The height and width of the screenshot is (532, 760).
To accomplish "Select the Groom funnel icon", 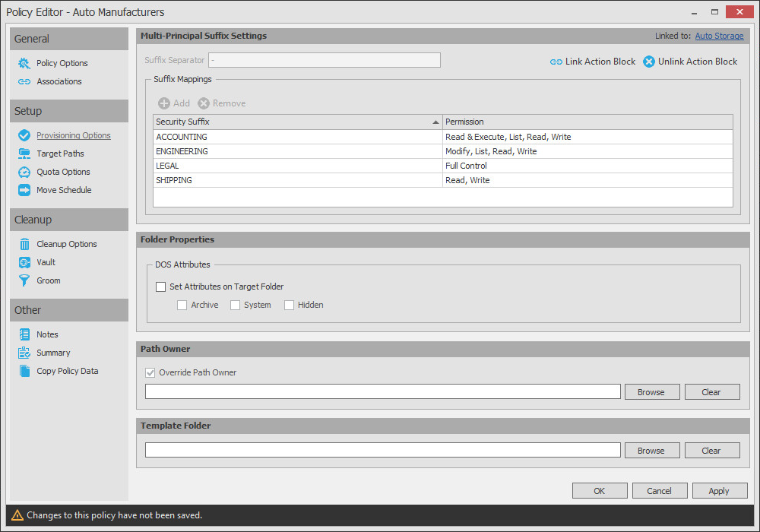I will pyautogui.click(x=24, y=280).
